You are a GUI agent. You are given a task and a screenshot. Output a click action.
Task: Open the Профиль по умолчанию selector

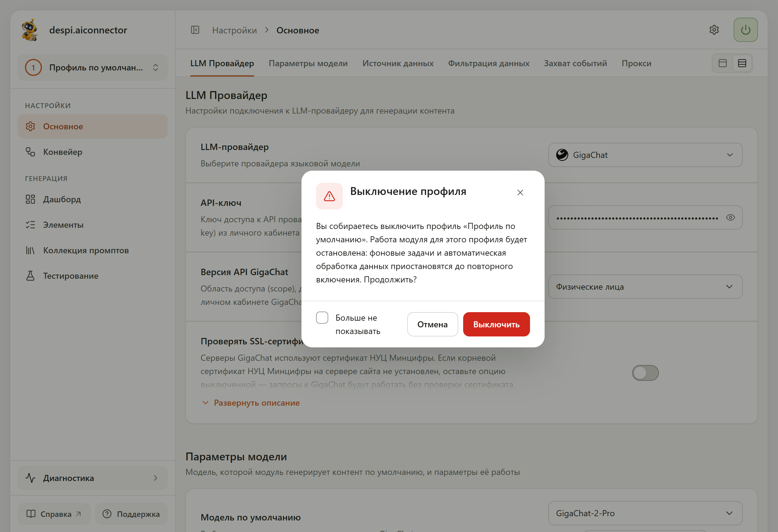[93, 68]
